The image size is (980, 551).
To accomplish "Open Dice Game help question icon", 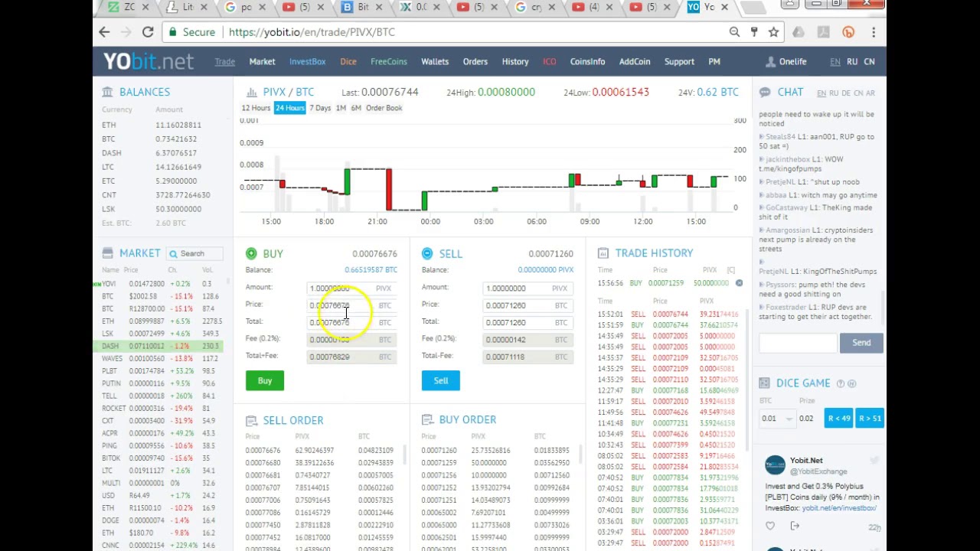I will [x=841, y=383].
